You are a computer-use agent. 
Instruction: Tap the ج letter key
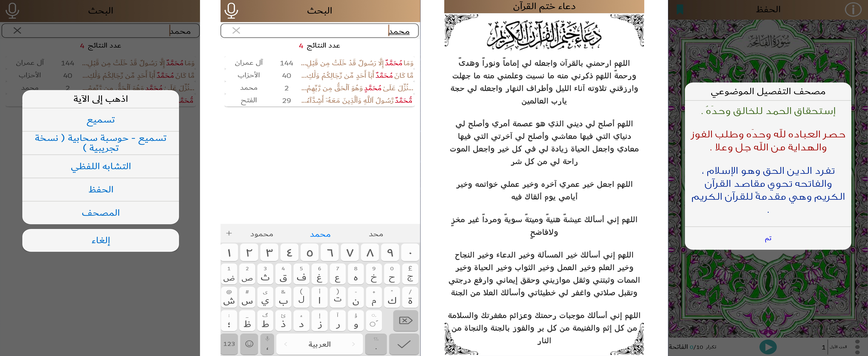410,274
